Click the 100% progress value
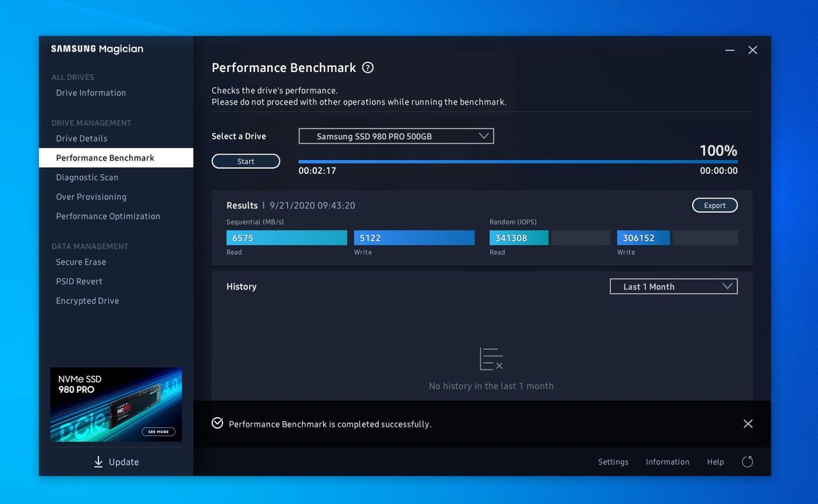818x504 pixels. pos(719,151)
